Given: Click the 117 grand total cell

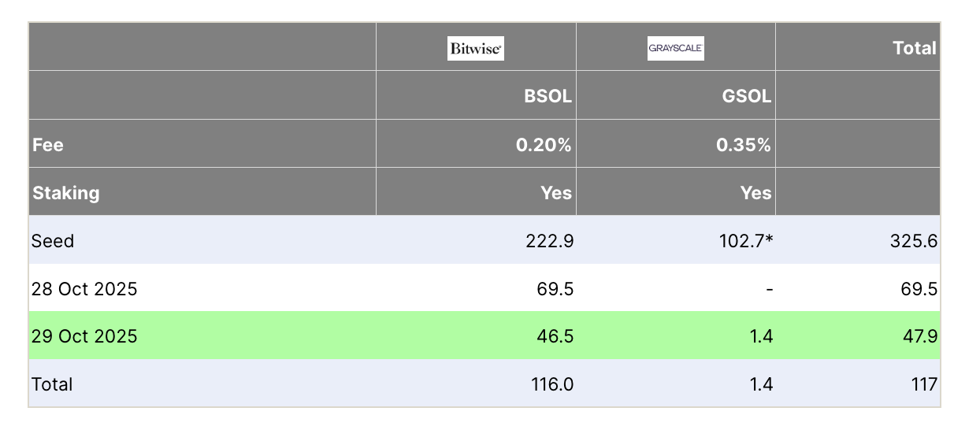Looking at the screenshot, I should [923, 384].
